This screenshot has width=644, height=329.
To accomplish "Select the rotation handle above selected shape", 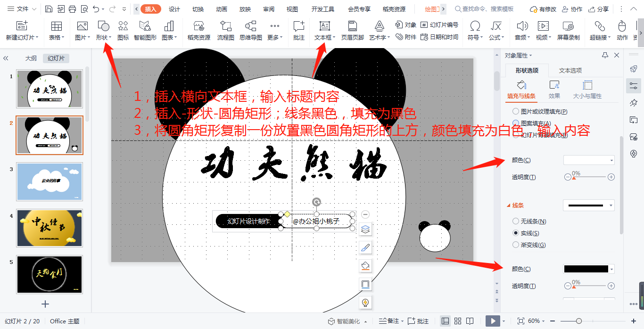I will pyautogui.click(x=317, y=202).
